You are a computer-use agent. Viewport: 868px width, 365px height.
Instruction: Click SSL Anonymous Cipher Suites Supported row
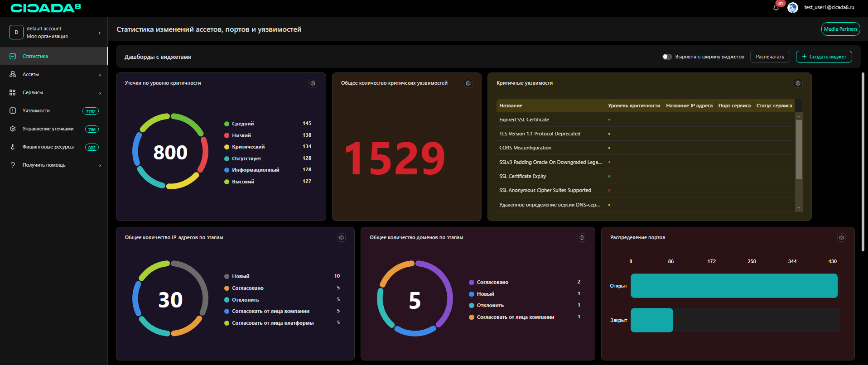coord(646,190)
